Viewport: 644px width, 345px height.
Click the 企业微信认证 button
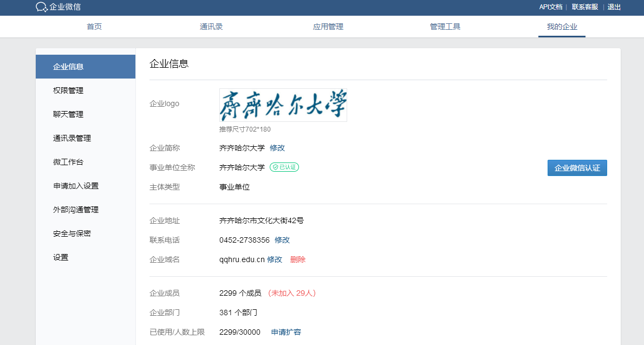577,168
